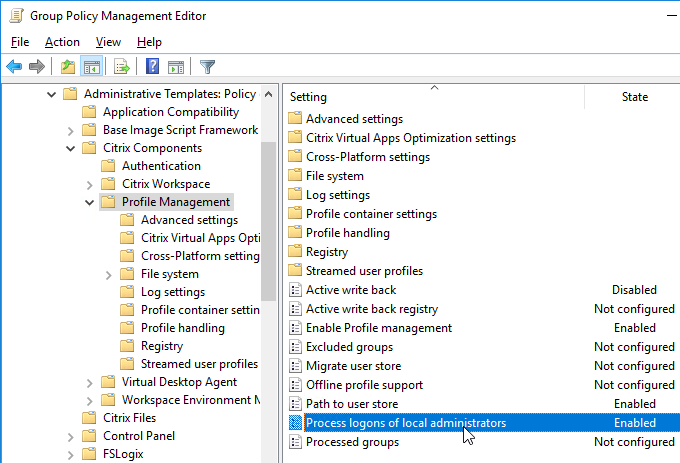Image resolution: width=680 pixels, height=463 pixels.
Task: Click the tree pane scrollbar up arrow
Action: tap(268, 94)
